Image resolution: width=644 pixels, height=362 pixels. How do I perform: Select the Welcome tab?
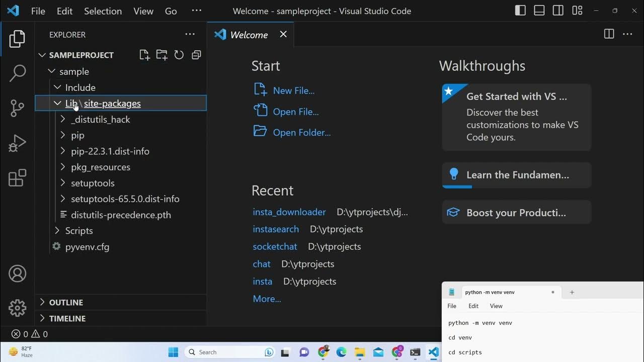coord(249,35)
